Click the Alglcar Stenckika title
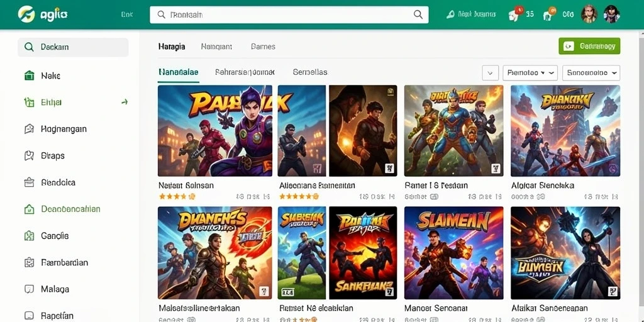The width and height of the screenshot is (644, 322). (x=543, y=186)
